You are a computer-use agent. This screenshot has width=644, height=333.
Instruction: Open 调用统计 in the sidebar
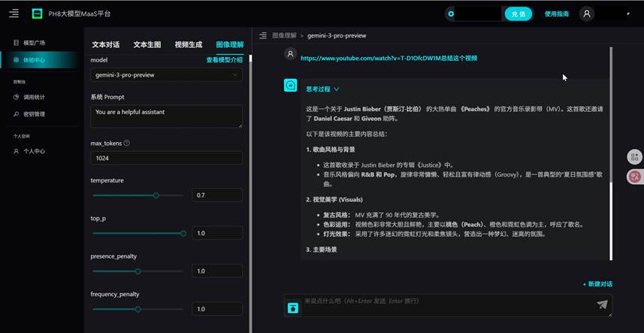tap(34, 97)
